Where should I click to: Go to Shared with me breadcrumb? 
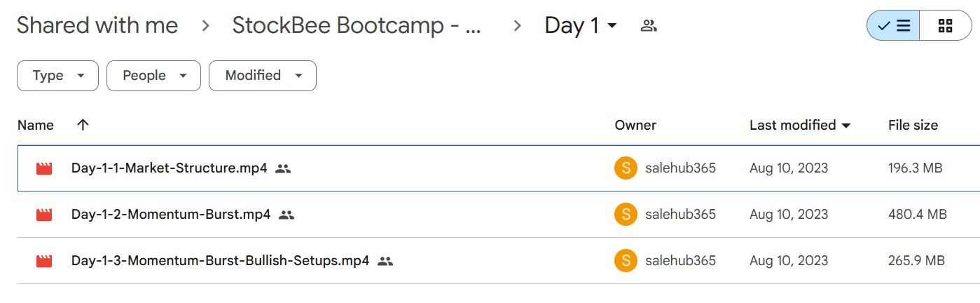click(x=97, y=26)
